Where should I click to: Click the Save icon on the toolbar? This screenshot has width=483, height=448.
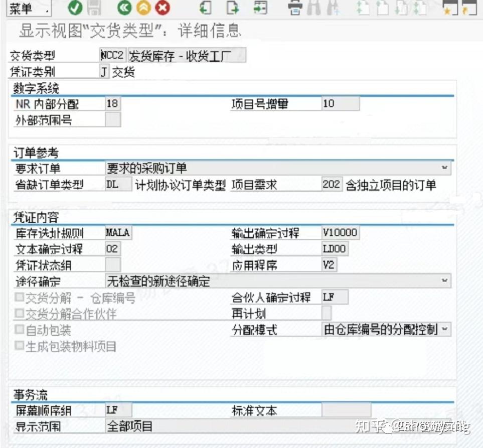pyautogui.click(x=94, y=8)
